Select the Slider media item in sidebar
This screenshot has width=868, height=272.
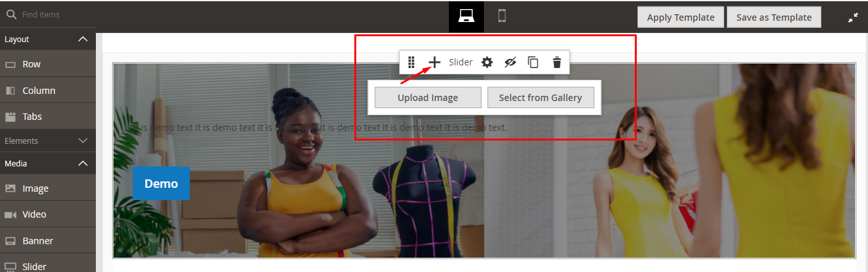click(x=48, y=264)
